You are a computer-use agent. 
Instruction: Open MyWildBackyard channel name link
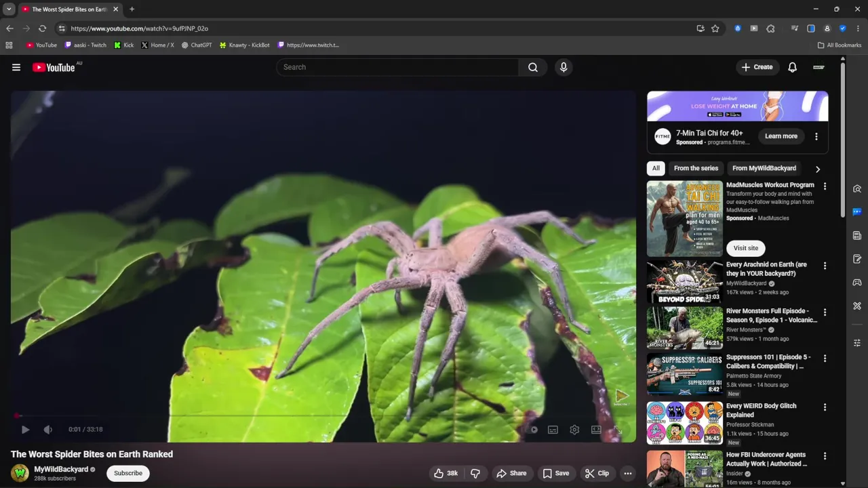61,469
